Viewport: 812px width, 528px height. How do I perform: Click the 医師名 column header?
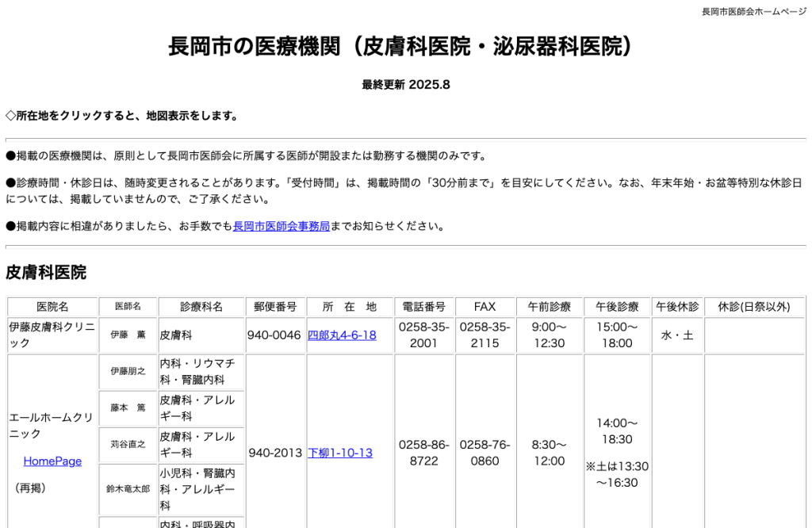128,307
